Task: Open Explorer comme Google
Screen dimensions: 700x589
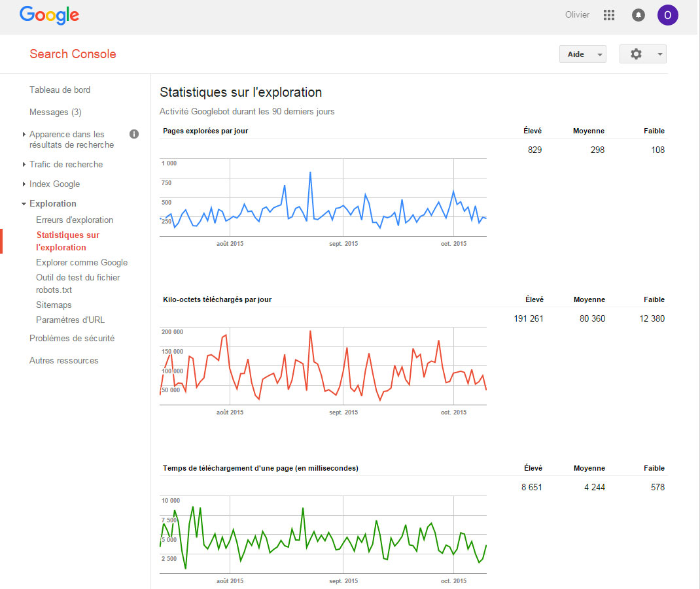Action: tap(82, 262)
